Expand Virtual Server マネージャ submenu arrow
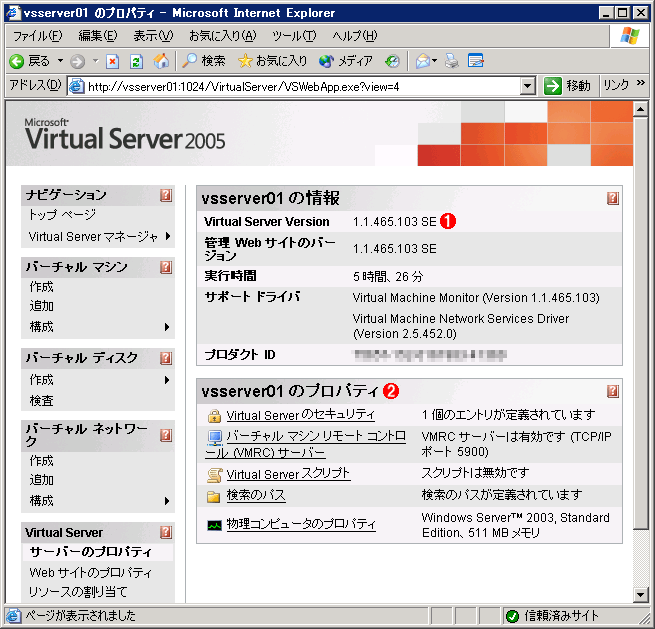The width and height of the screenshot is (655, 629). (x=168, y=236)
